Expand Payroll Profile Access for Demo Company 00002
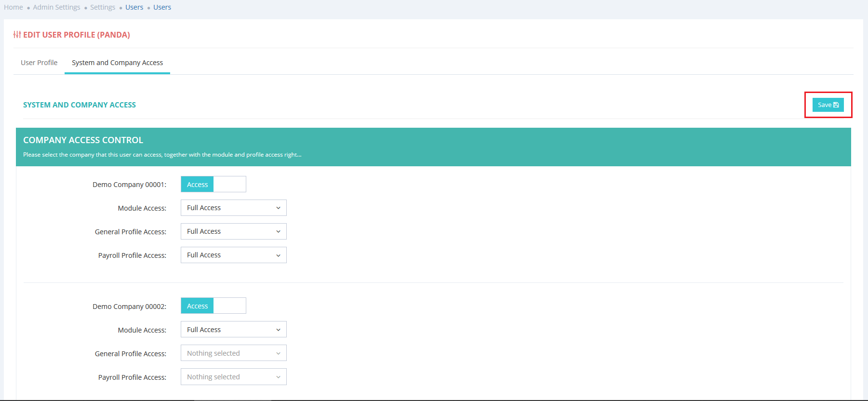868x401 pixels. 233,377
